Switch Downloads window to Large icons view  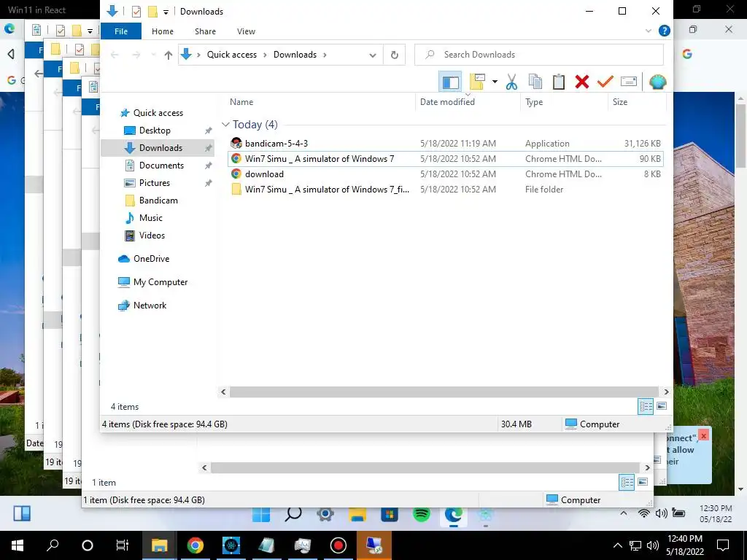tap(662, 406)
